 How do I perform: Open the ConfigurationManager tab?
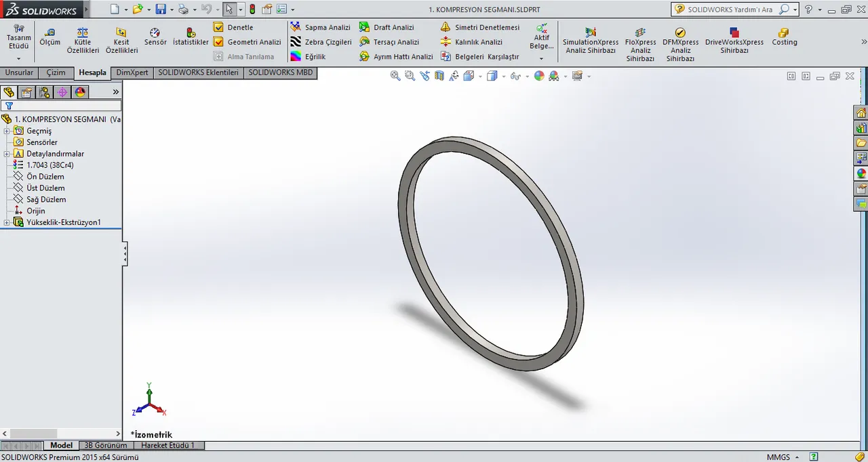click(x=44, y=92)
